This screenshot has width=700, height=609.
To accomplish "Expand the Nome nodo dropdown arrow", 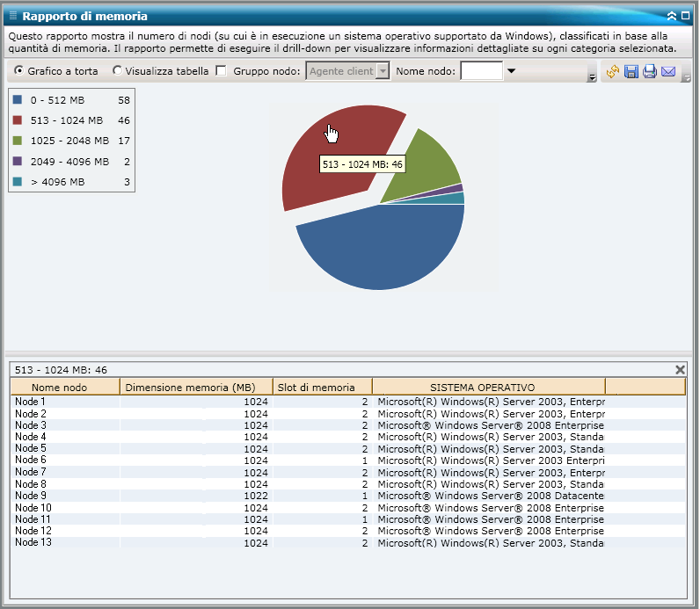I will (511, 71).
